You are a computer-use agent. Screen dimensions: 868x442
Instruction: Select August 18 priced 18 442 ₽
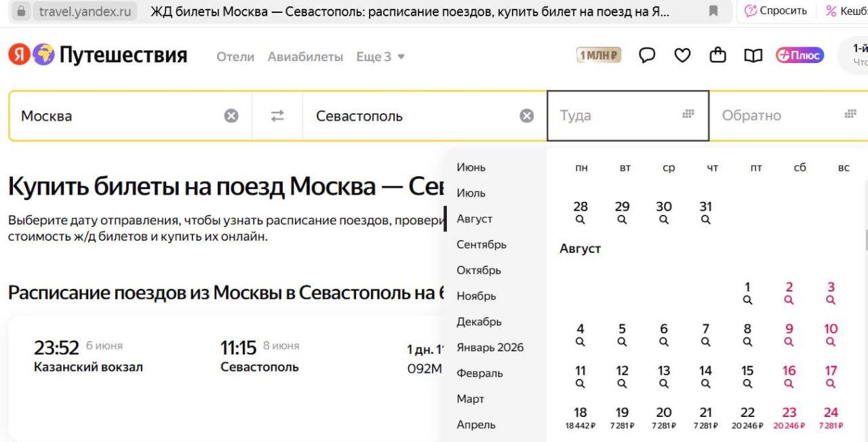click(x=580, y=418)
